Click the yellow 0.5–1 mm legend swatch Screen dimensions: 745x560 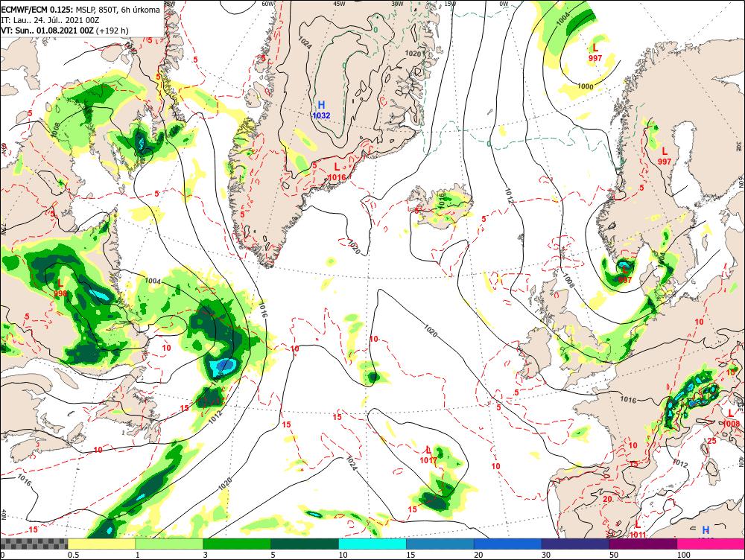pyautogui.click(x=101, y=544)
